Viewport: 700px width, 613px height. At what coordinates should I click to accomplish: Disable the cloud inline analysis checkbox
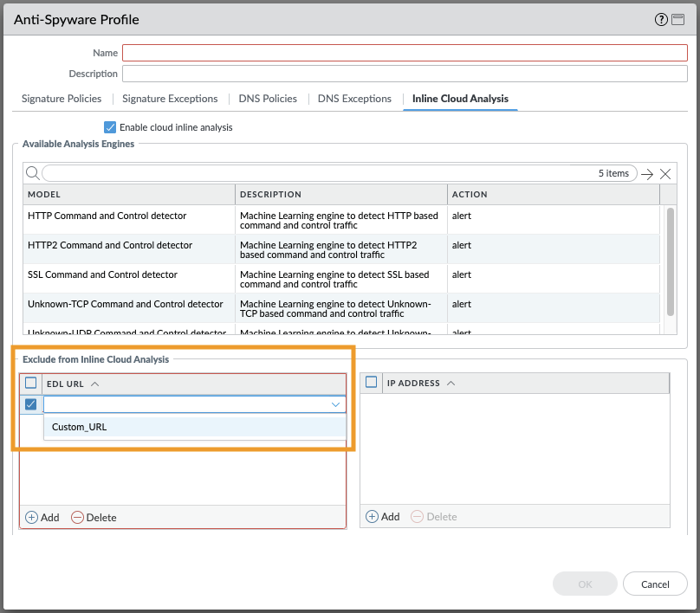pyautogui.click(x=110, y=127)
